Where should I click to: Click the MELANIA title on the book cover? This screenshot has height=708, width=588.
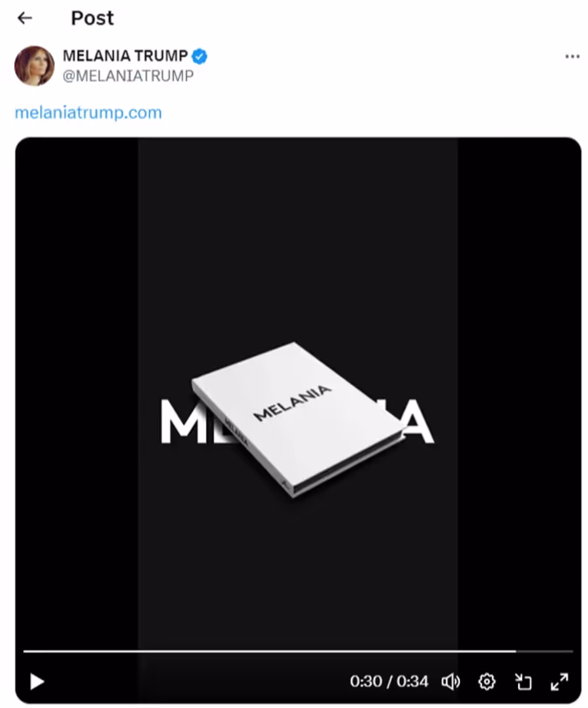tap(293, 403)
